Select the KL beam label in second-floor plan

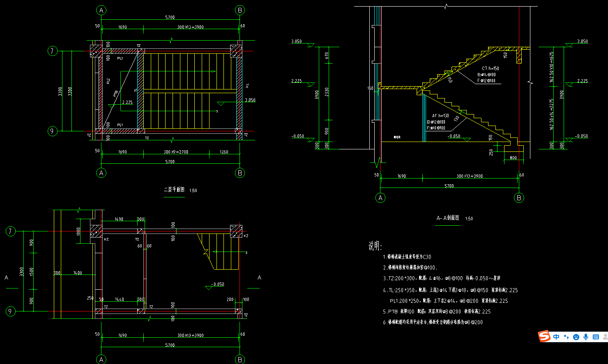pos(247,86)
